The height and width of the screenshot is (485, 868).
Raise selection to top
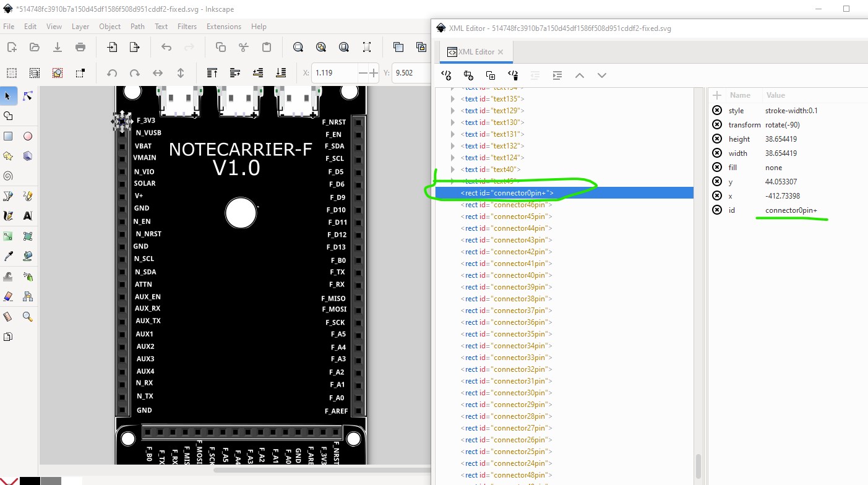click(212, 73)
